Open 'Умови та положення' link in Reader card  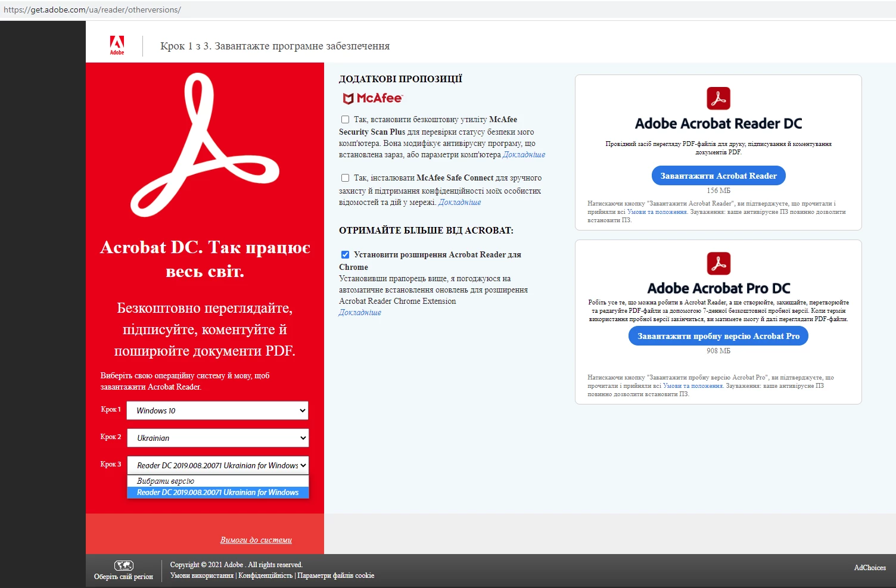pyautogui.click(x=657, y=211)
